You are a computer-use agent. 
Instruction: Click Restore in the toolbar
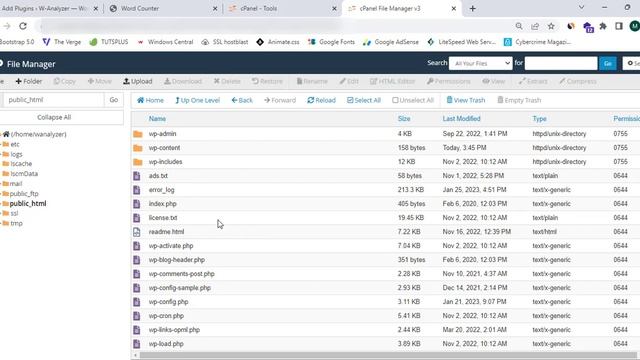267,81
